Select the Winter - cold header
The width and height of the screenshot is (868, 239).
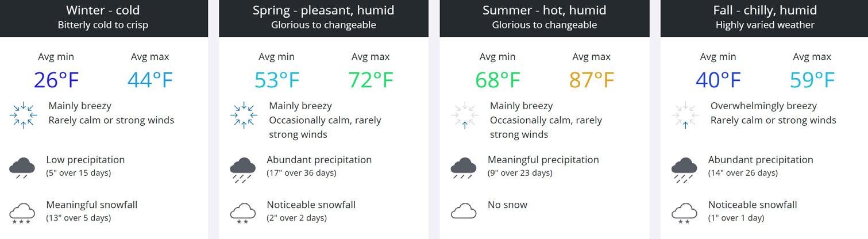coord(103,10)
